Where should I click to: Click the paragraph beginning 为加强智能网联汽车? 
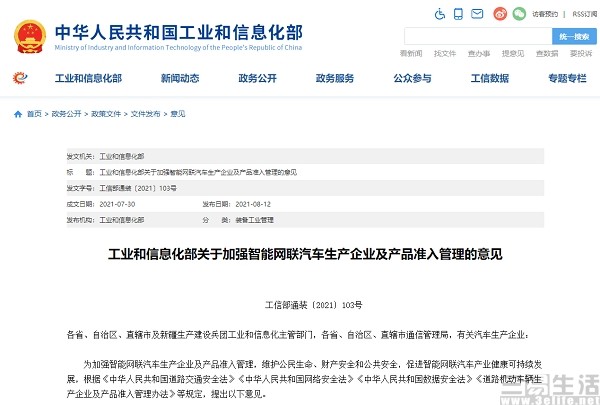[x=305, y=379]
